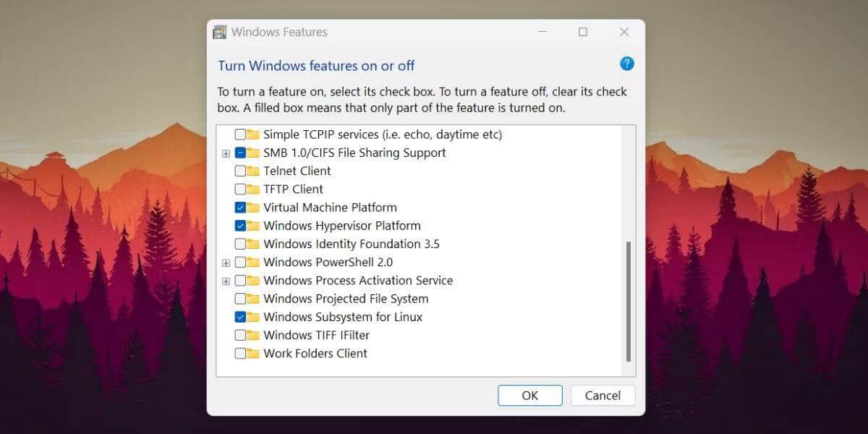Click the blue help question mark icon

click(x=626, y=64)
